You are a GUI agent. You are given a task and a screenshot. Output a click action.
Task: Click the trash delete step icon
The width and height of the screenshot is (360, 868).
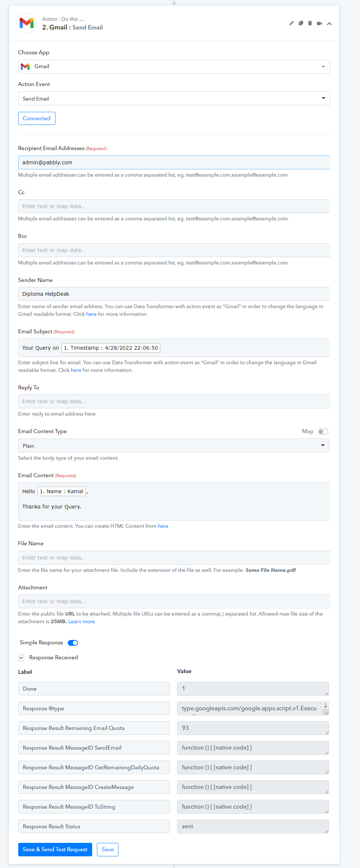pos(310,23)
